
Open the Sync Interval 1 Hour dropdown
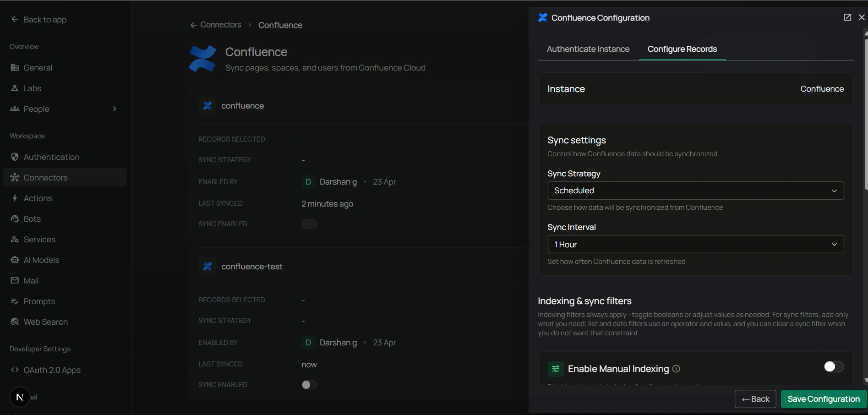[x=696, y=245]
